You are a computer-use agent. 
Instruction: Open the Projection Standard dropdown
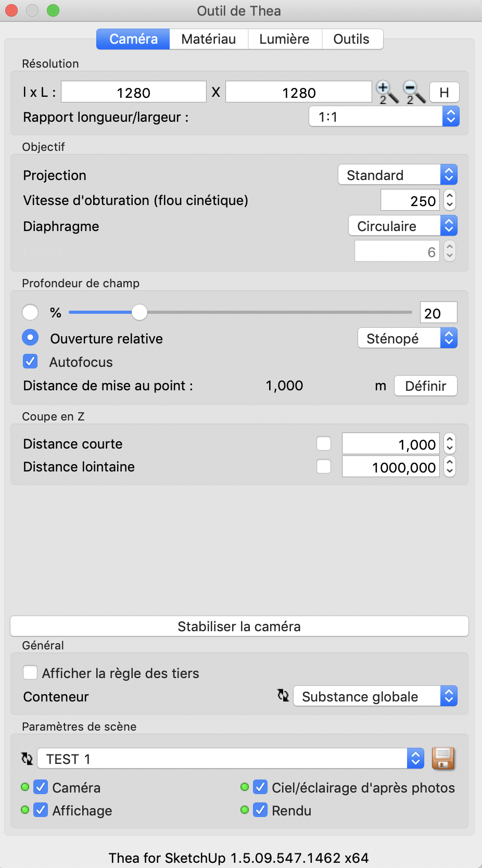tap(398, 175)
